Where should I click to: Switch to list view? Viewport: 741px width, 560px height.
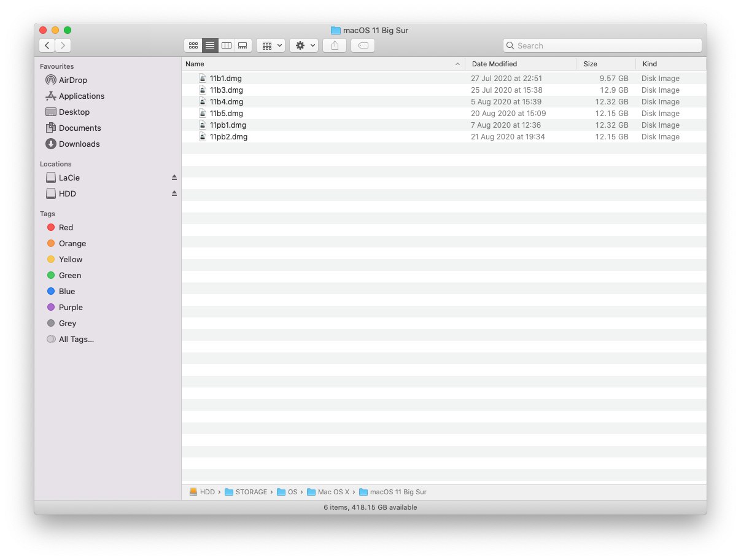210,45
